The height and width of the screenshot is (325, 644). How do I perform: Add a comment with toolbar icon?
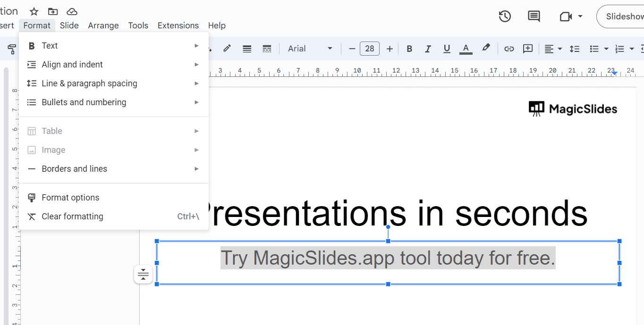click(x=528, y=49)
